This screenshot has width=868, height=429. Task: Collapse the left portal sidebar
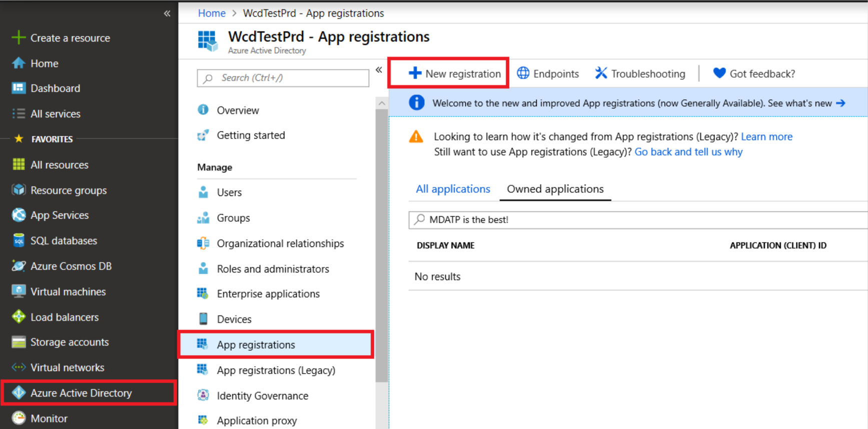167,13
